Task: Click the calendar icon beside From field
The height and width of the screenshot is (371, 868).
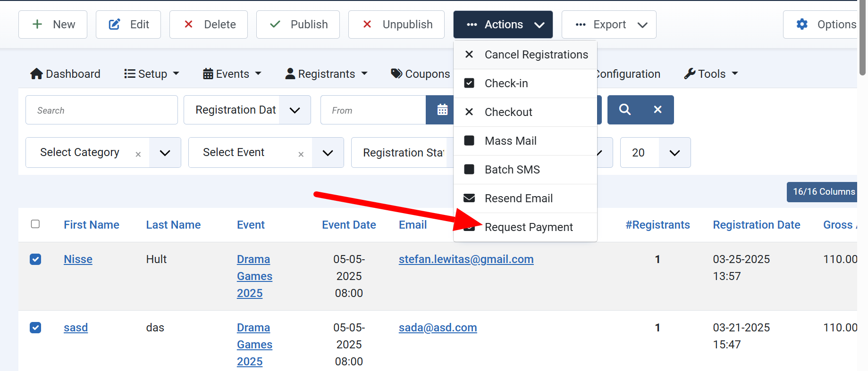Action: point(442,110)
